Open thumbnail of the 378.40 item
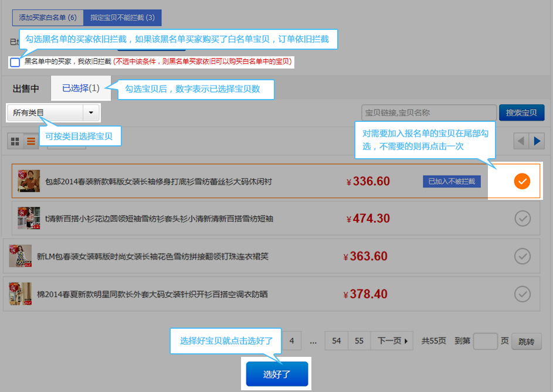Image resolution: width=553 pixels, height=392 pixels. point(21,294)
